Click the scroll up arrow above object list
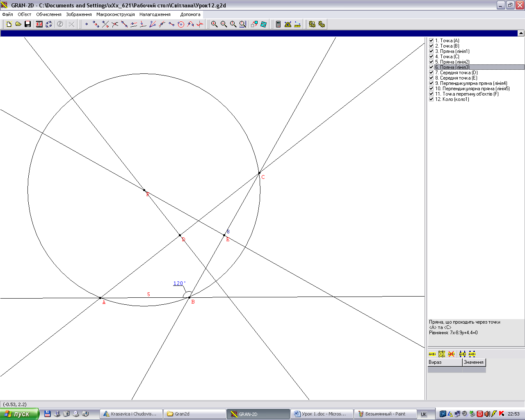The height and width of the screenshot is (420, 525). [521, 33]
